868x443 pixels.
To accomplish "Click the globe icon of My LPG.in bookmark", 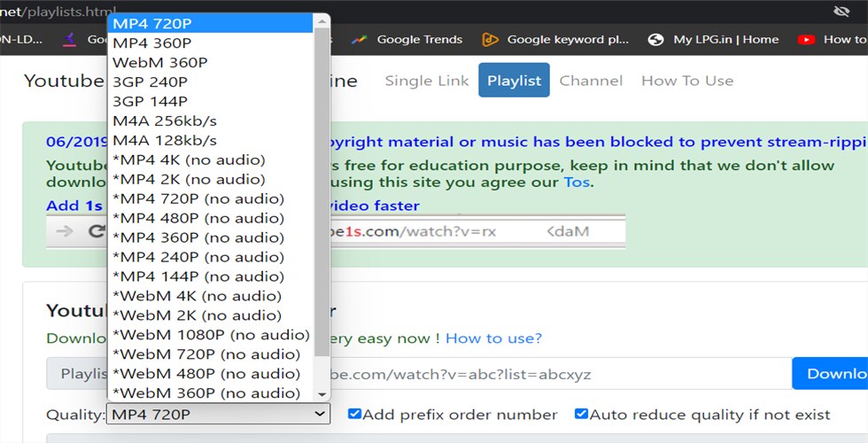I will (656, 39).
